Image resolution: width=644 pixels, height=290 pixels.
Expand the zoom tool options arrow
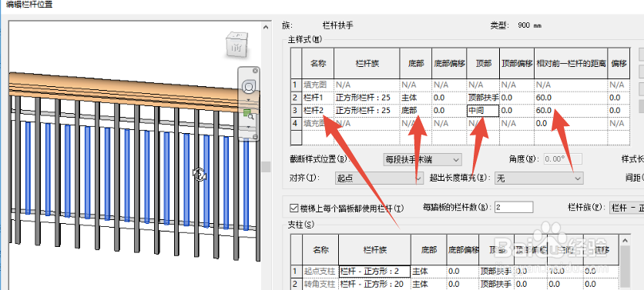248,128
